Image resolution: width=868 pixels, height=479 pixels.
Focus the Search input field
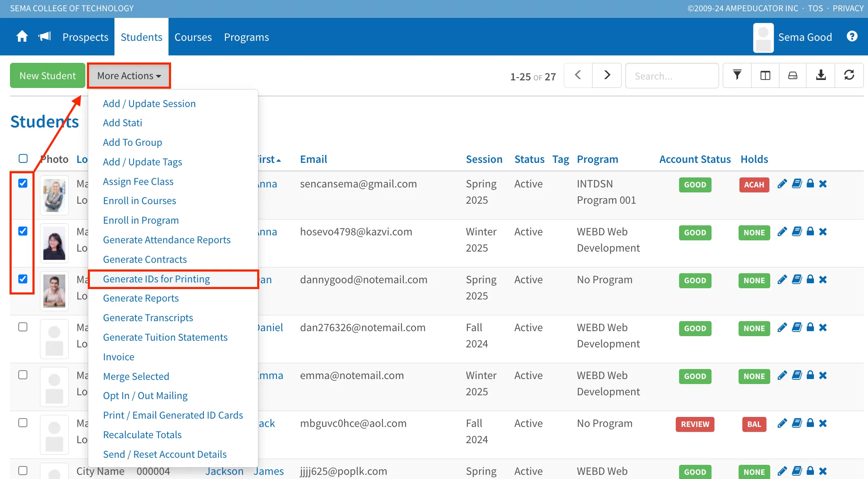672,76
